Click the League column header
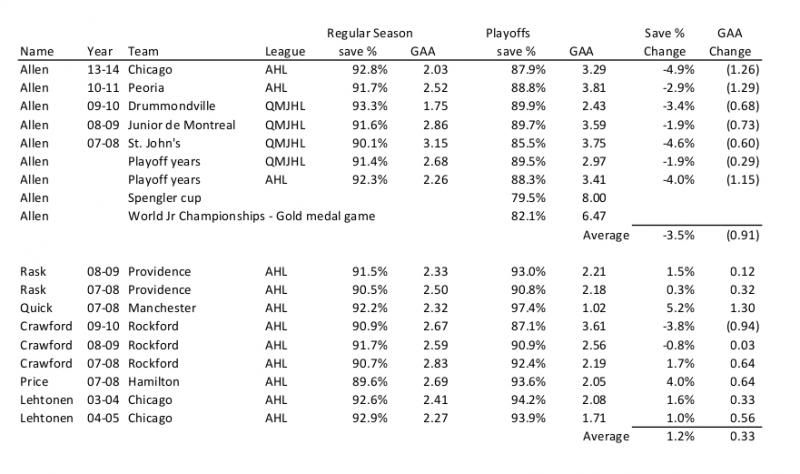Image resolution: width=800 pixels, height=474 pixels. tap(285, 52)
